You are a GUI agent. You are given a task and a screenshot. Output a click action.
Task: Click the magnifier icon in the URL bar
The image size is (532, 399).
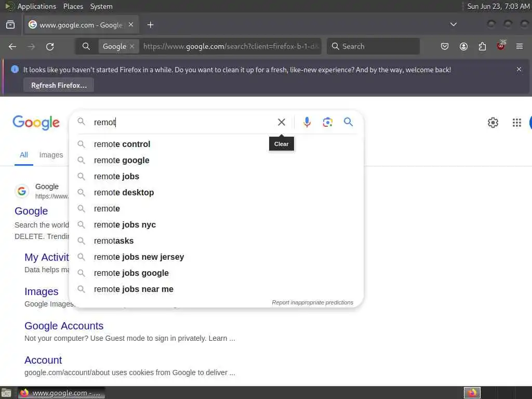(86, 46)
